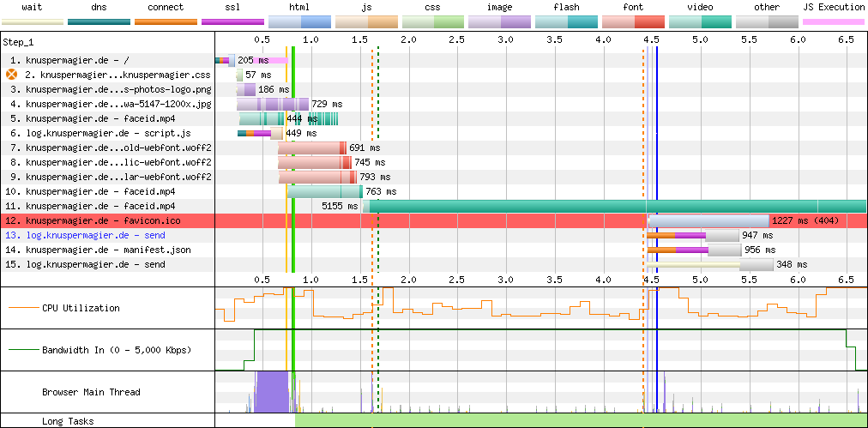Click the wait legend color swatch
This screenshot has height=428, width=868.
click(x=32, y=21)
